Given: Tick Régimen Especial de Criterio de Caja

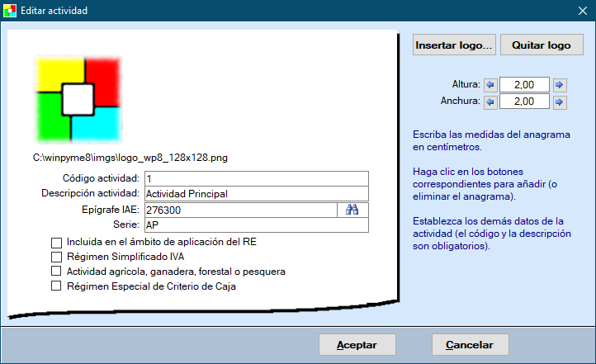Looking at the screenshot, I should point(57,286).
